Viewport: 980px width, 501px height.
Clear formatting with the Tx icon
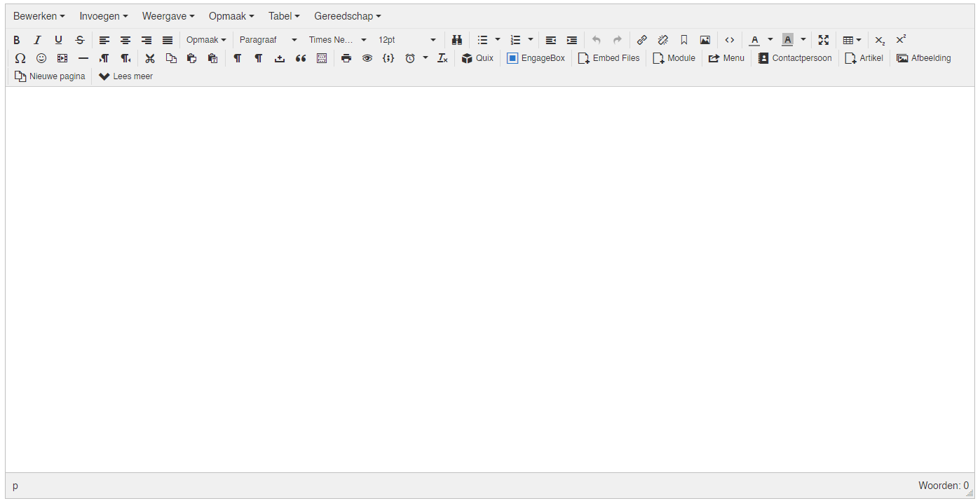442,58
